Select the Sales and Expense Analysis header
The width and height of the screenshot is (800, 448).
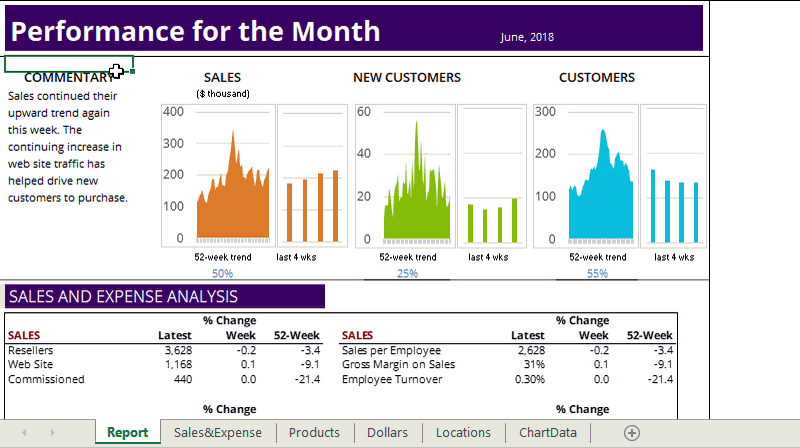click(123, 296)
